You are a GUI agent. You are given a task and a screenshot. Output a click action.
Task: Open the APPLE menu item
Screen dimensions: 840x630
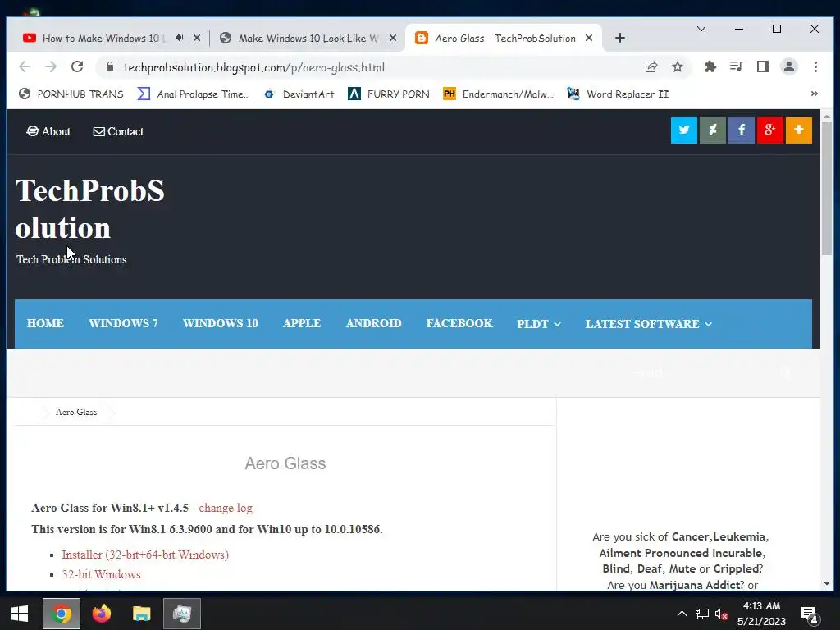(302, 323)
